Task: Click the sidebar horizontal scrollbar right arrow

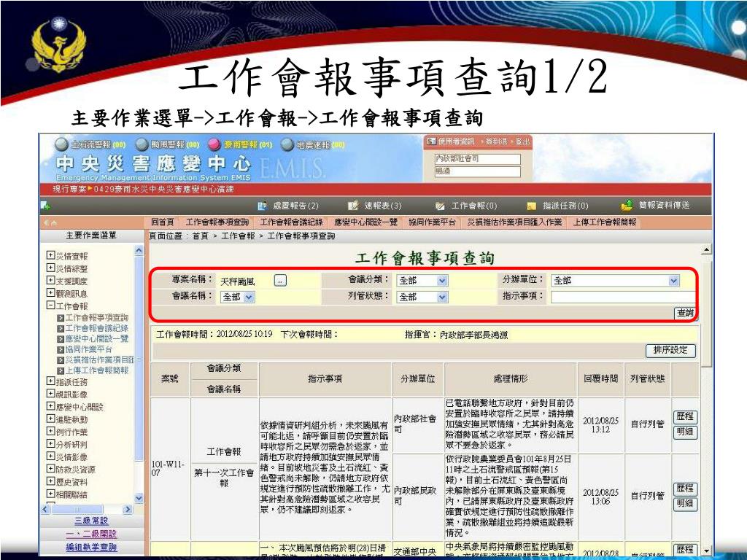Action: [127, 509]
